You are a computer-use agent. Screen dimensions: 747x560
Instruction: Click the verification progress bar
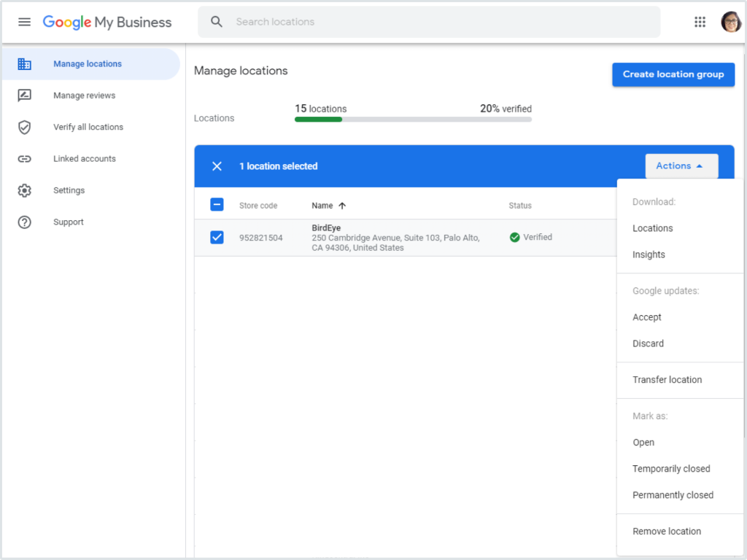tap(412, 118)
